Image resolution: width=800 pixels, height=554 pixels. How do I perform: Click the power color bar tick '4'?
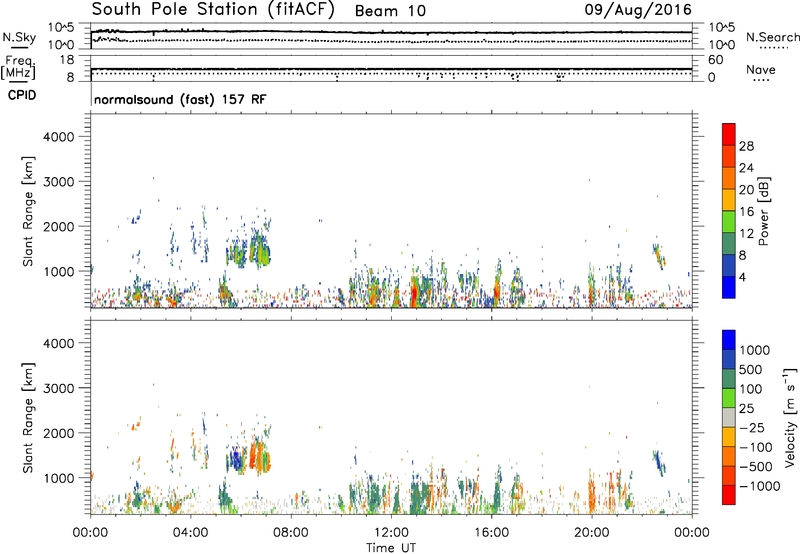click(x=743, y=278)
